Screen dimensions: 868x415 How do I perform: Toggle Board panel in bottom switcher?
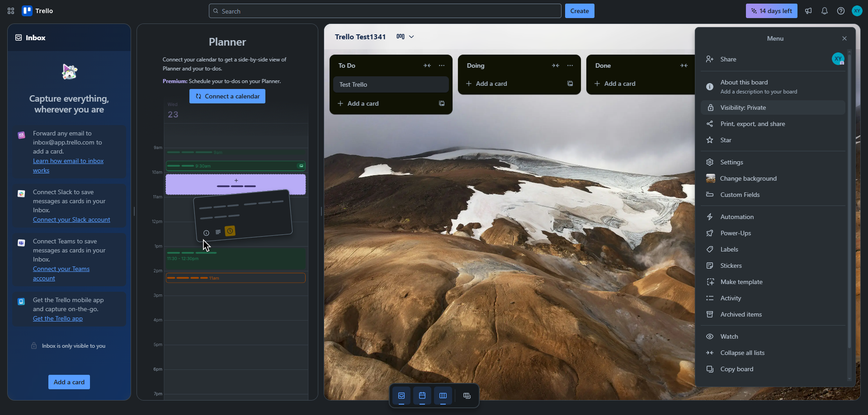point(443,396)
